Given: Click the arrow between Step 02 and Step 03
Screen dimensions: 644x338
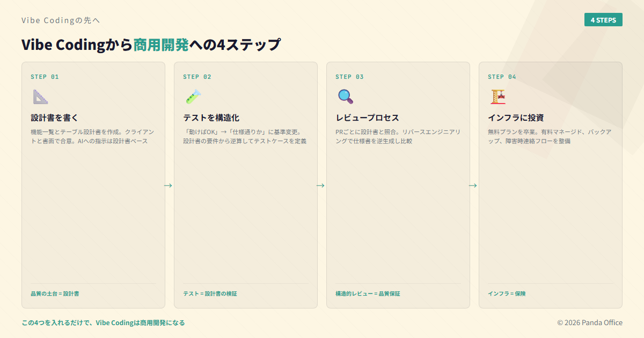Looking at the screenshot, I should (x=320, y=185).
